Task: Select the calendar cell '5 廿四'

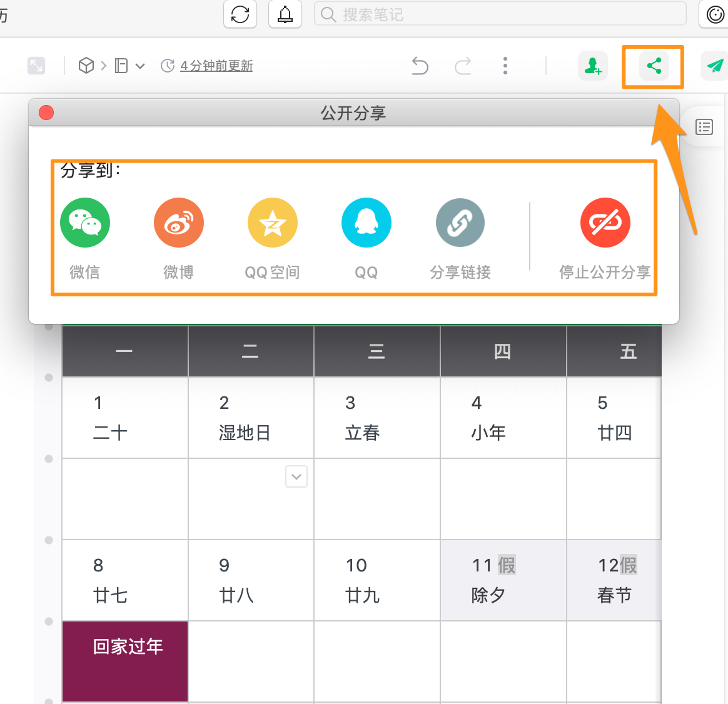Action: 614,418
